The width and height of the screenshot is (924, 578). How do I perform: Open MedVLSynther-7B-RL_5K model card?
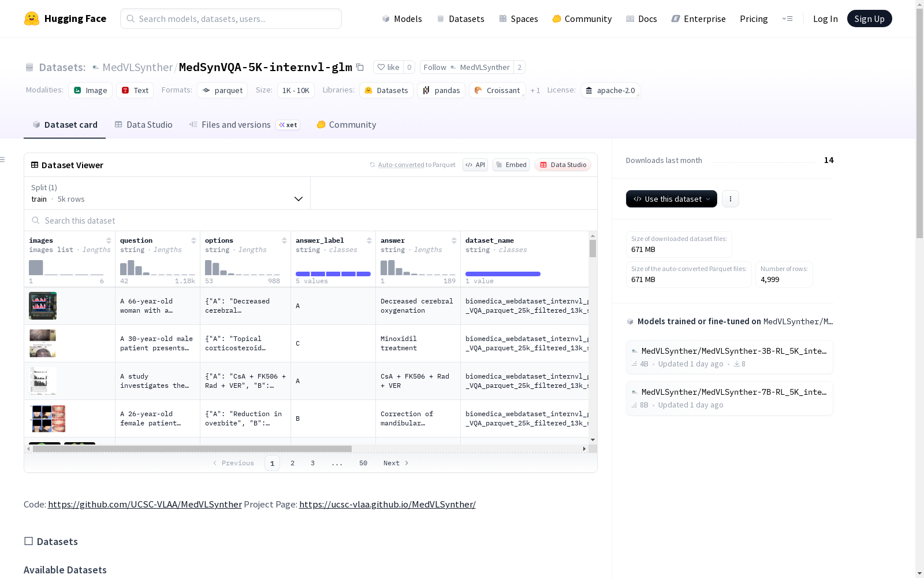point(729,398)
